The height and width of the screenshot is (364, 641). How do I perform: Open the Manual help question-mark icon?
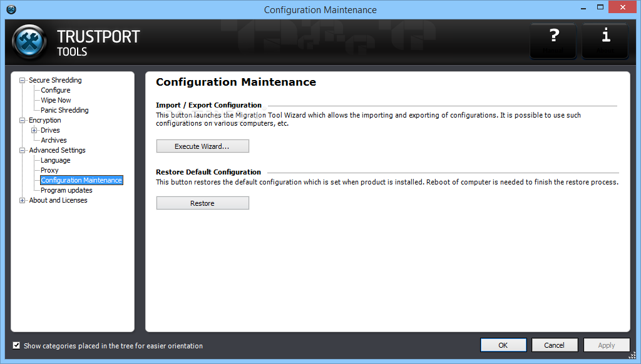[x=553, y=41]
